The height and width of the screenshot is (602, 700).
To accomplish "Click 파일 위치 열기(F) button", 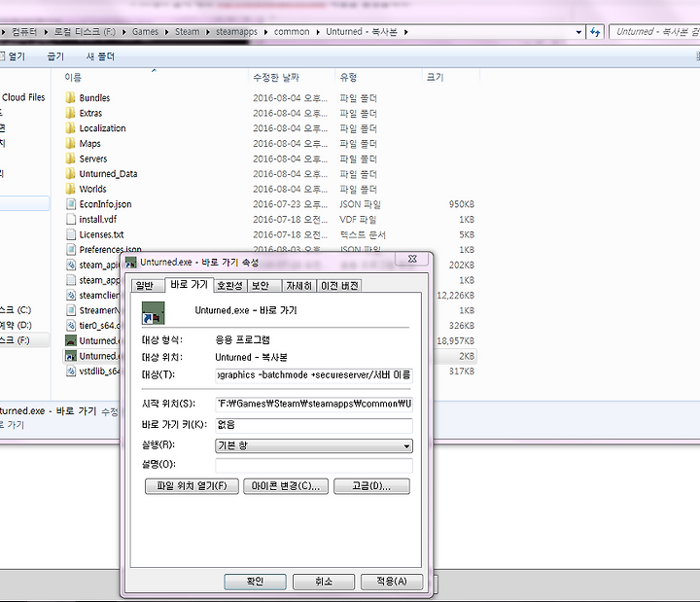I will (x=192, y=486).
